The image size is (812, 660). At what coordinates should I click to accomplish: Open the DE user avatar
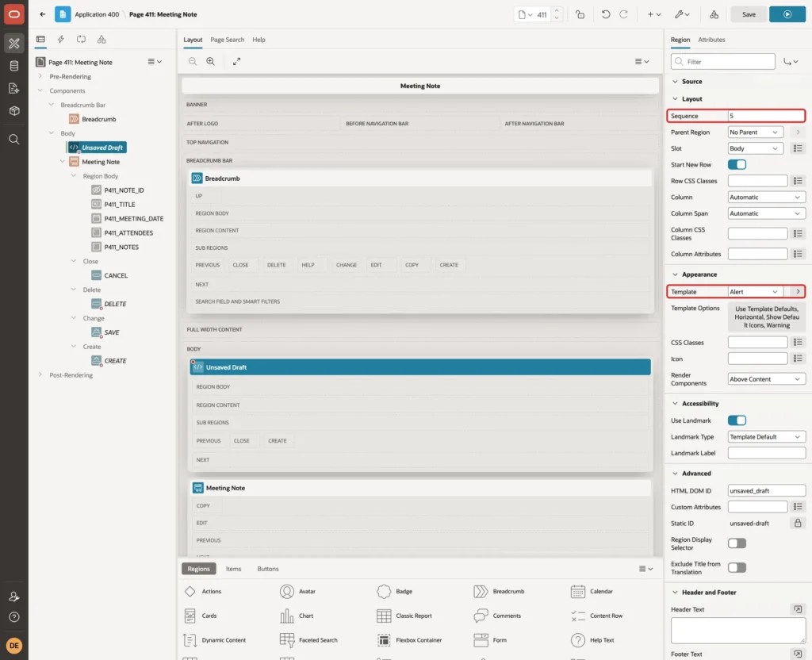[14, 646]
